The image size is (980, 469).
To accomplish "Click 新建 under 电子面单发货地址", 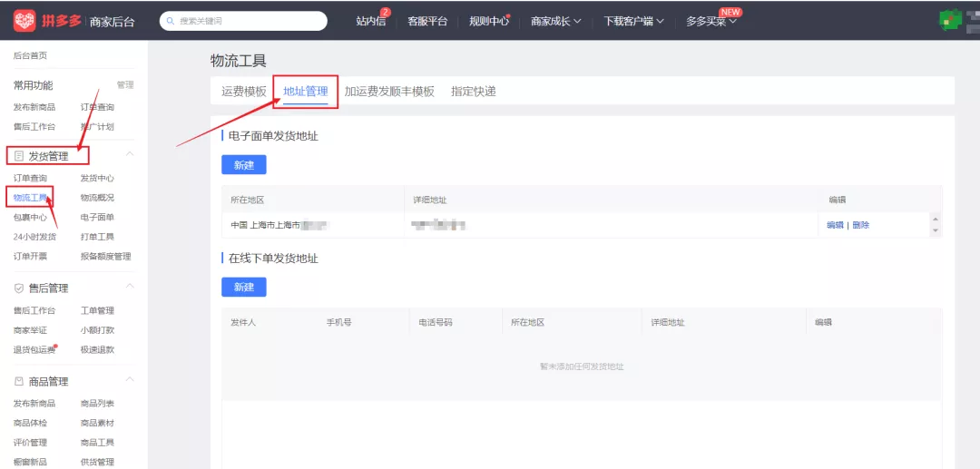I will tap(243, 165).
